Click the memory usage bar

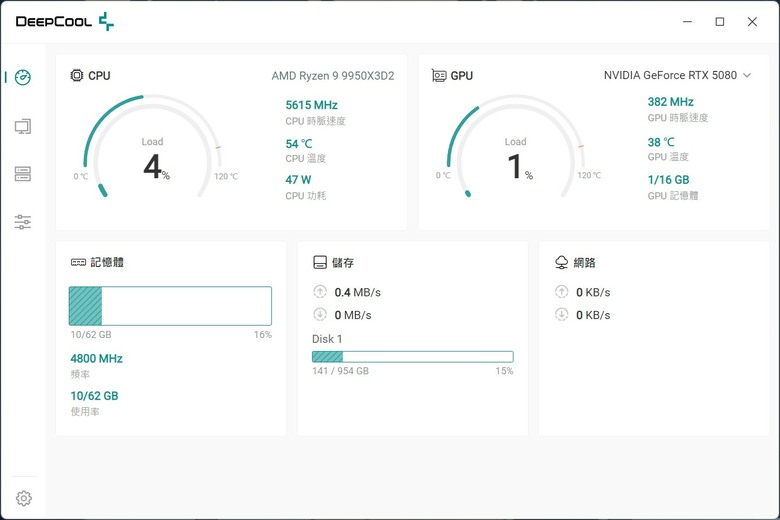coord(170,306)
